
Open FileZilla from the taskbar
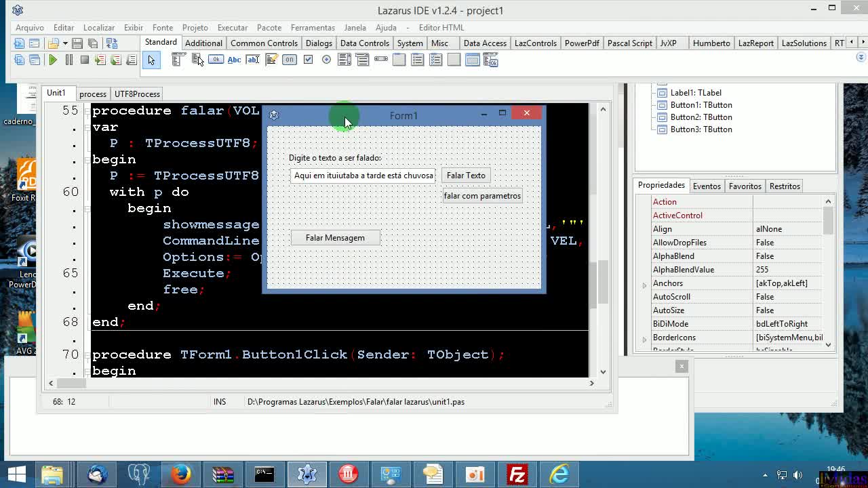click(517, 474)
